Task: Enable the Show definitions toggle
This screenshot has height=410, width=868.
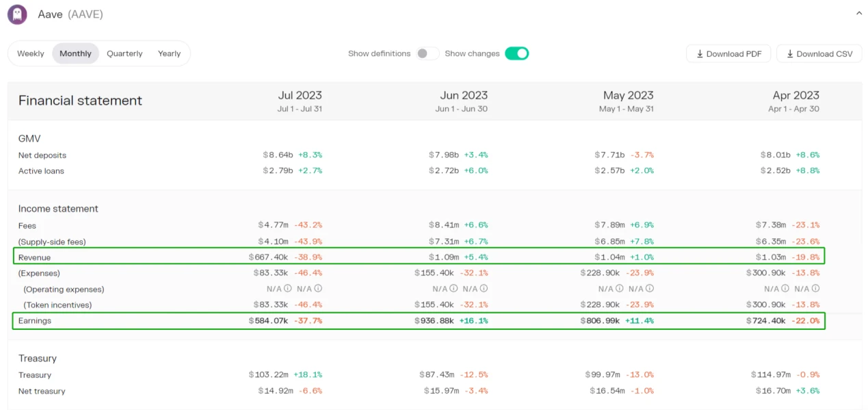Action: coord(427,53)
